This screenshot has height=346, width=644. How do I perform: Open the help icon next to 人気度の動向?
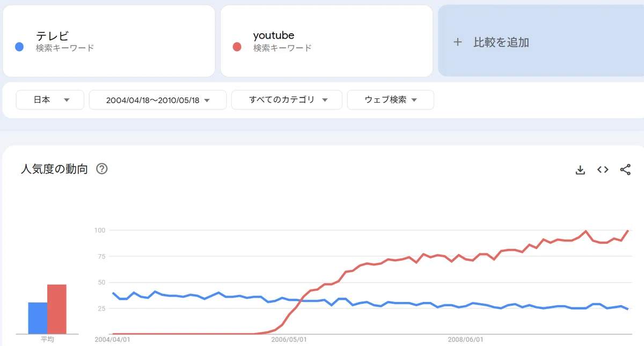[102, 169]
